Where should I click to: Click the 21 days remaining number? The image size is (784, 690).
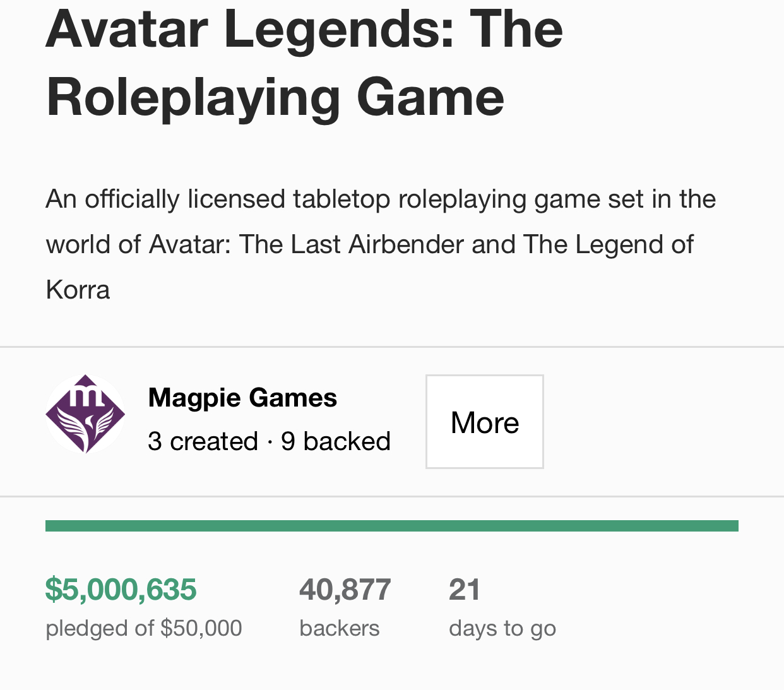(465, 589)
